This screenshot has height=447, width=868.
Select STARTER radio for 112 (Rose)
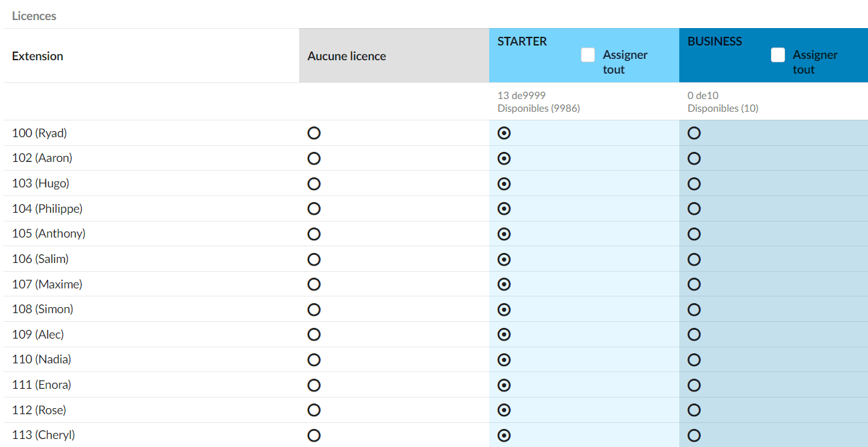[x=505, y=410]
